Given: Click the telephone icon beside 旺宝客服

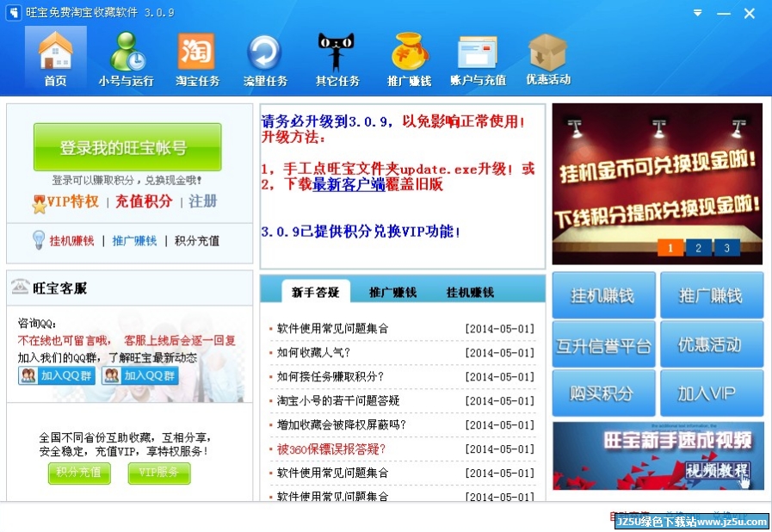Looking at the screenshot, I should [x=20, y=286].
